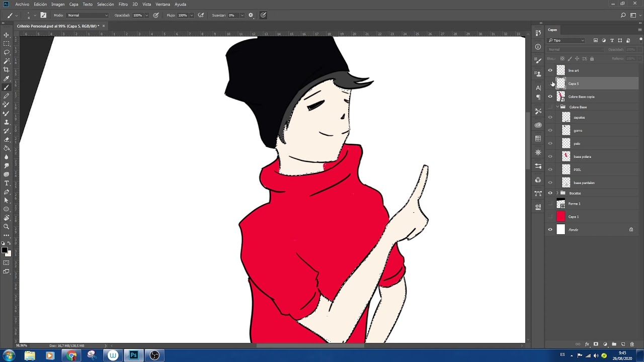Hide the Bocetos group
644x362 pixels.
pos(550,193)
